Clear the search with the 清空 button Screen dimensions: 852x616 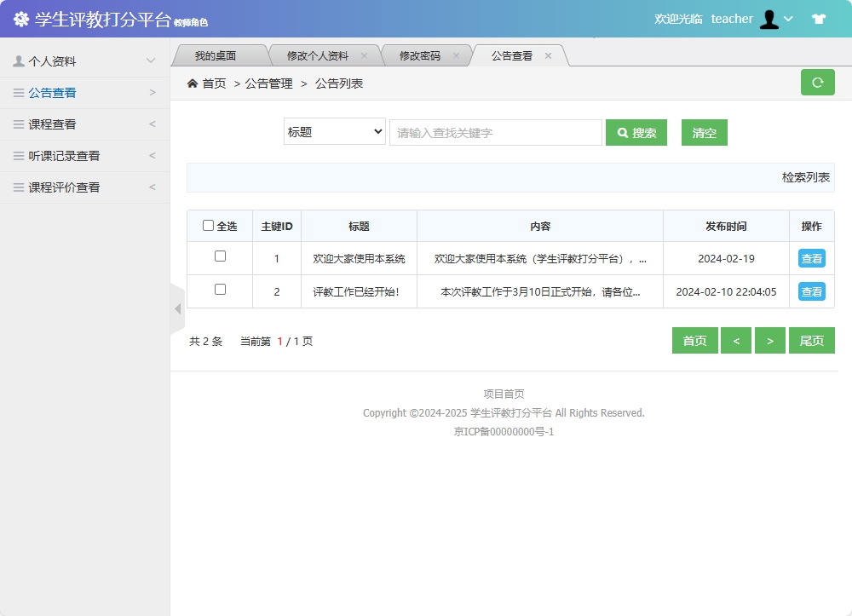click(x=704, y=132)
